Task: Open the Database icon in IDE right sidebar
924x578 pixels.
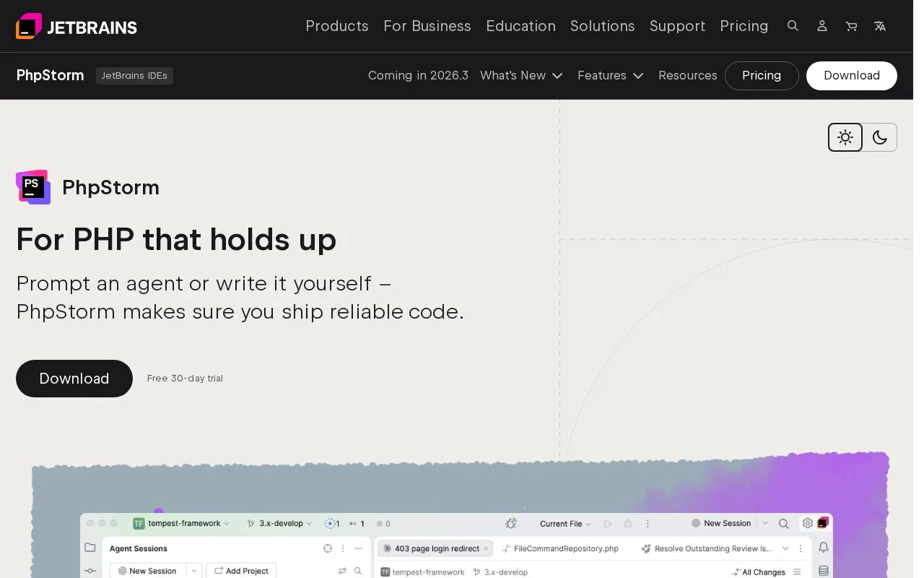Action: click(x=824, y=571)
